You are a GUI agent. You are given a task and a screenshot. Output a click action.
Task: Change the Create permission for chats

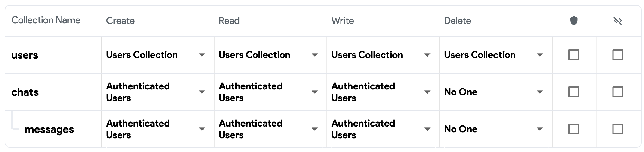tap(156, 92)
